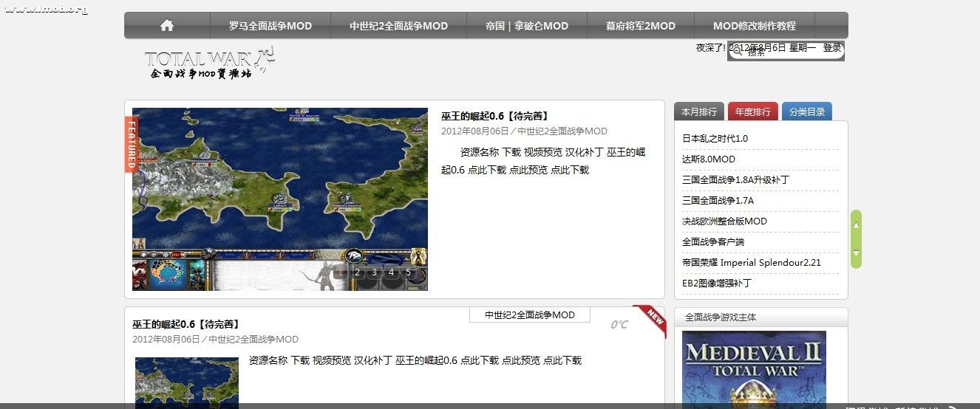Click the orange FEATURED ribbon label

point(131,143)
